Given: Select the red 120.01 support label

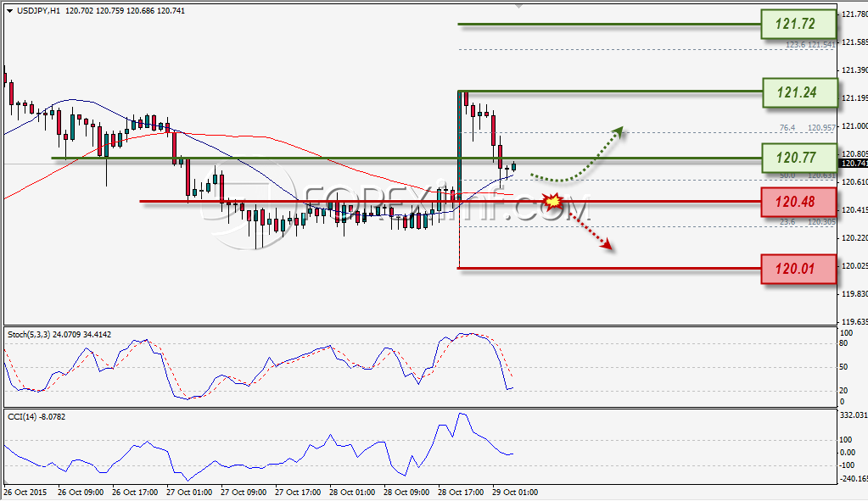Looking at the screenshot, I should [798, 269].
